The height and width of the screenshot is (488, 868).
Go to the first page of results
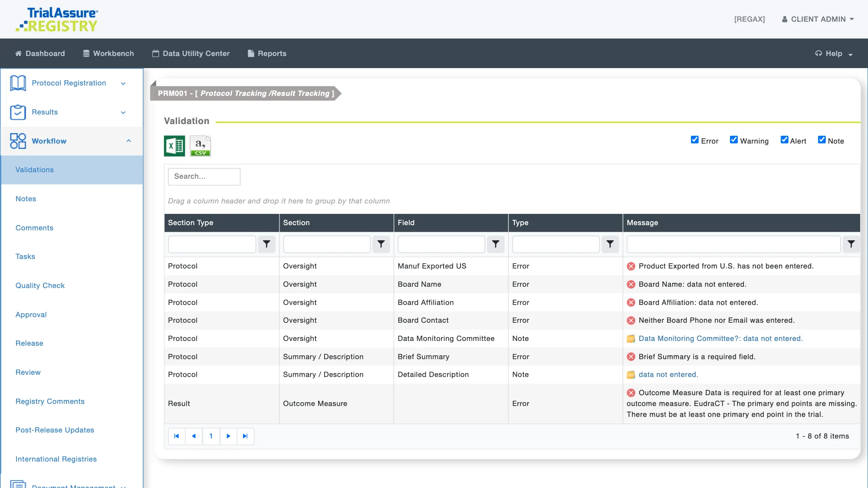[177, 436]
